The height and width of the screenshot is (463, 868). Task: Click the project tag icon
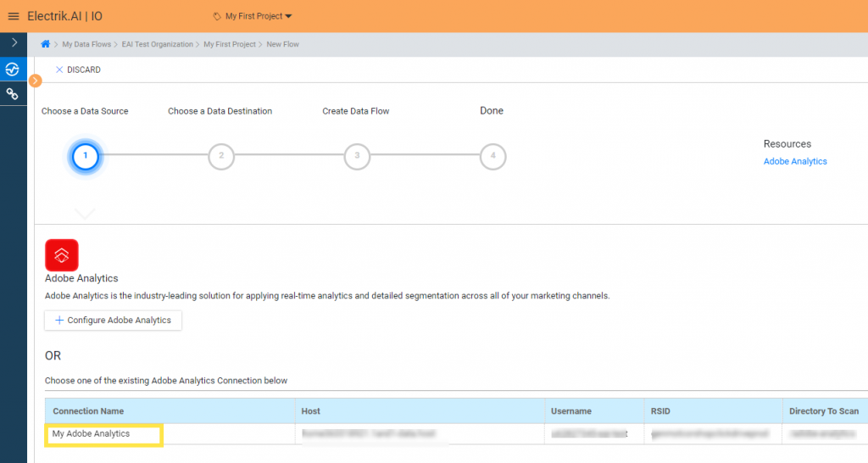(217, 17)
